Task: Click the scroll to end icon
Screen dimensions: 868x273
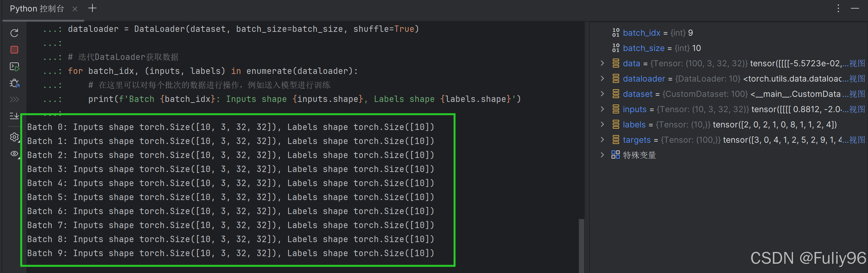Action: click(x=14, y=116)
